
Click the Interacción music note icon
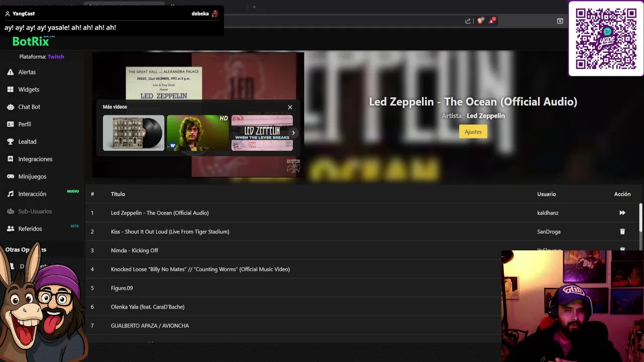pyautogui.click(x=10, y=194)
